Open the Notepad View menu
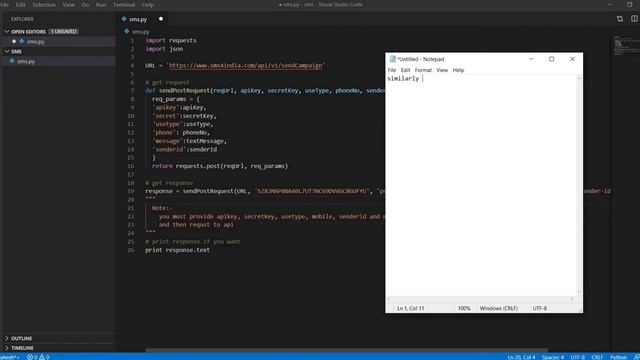 click(x=442, y=70)
